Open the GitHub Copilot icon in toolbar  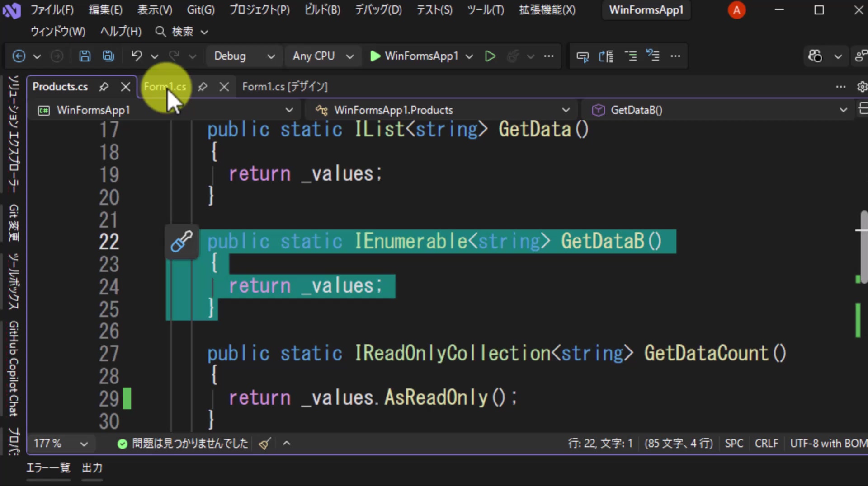coord(815,56)
